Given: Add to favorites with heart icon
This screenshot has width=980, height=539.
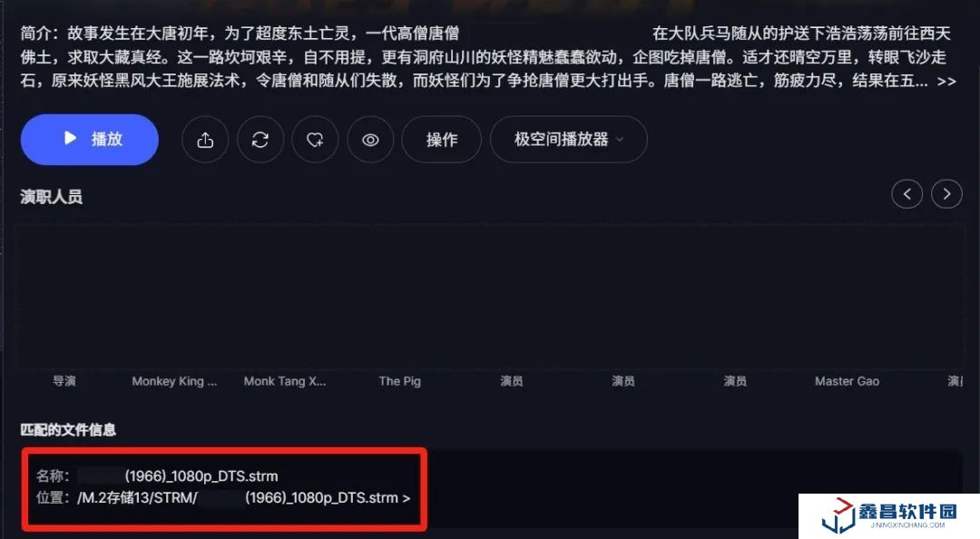Looking at the screenshot, I should click(x=315, y=140).
